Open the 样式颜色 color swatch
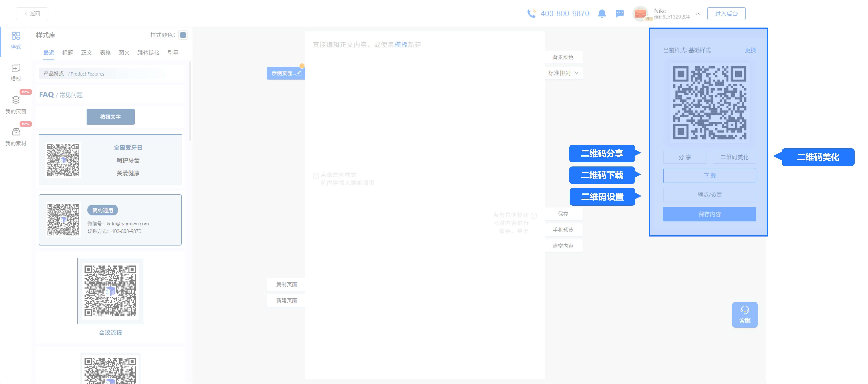The width and height of the screenshot is (868, 384). (183, 35)
